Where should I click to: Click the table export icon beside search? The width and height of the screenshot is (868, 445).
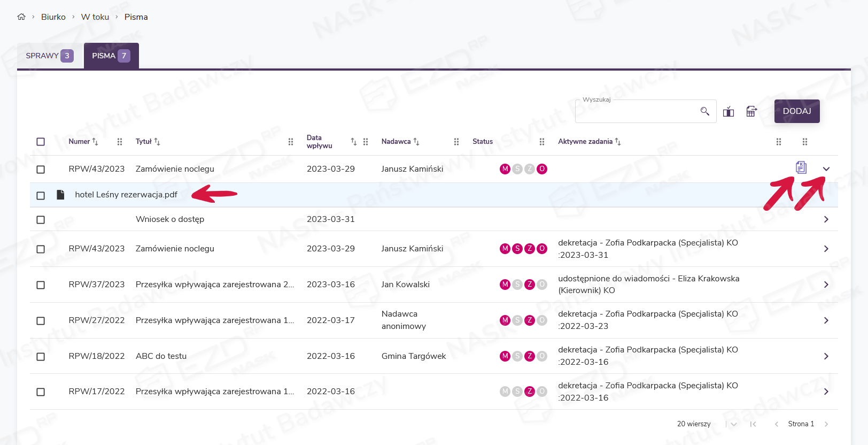[x=751, y=111]
